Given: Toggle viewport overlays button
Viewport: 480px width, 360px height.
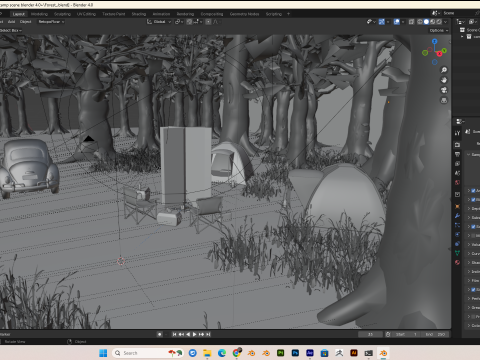Looking at the screenshot, I should tap(397, 22).
